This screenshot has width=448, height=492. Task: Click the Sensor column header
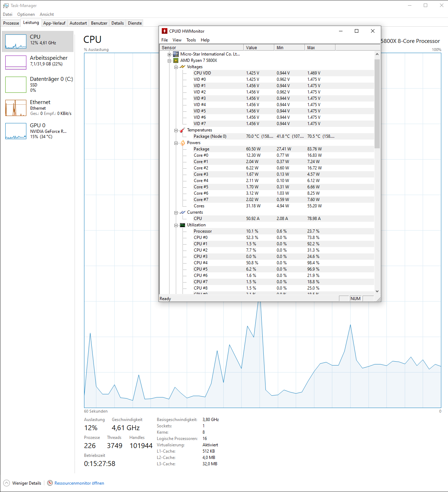pyautogui.click(x=201, y=47)
